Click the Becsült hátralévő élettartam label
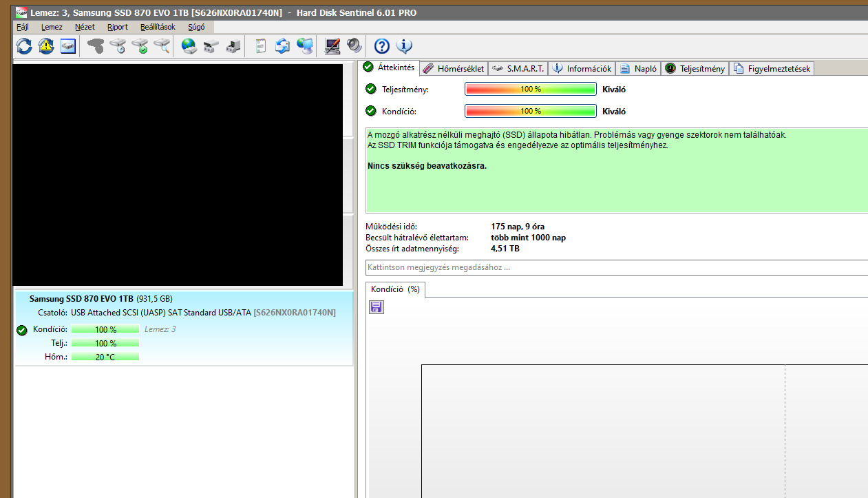This screenshot has width=868, height=498. (x=416, y=238)
